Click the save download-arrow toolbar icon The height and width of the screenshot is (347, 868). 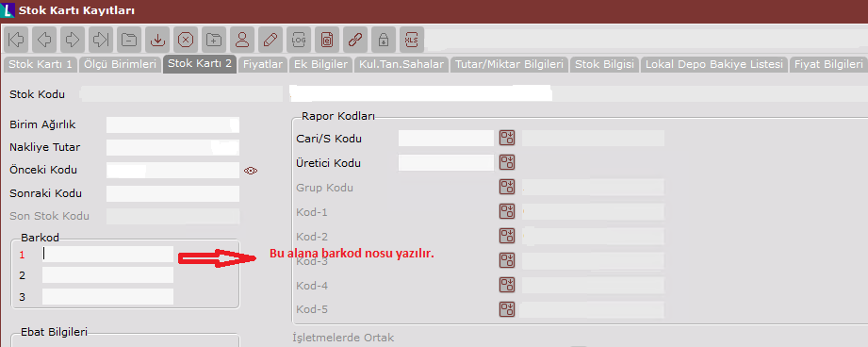point(157,40)
